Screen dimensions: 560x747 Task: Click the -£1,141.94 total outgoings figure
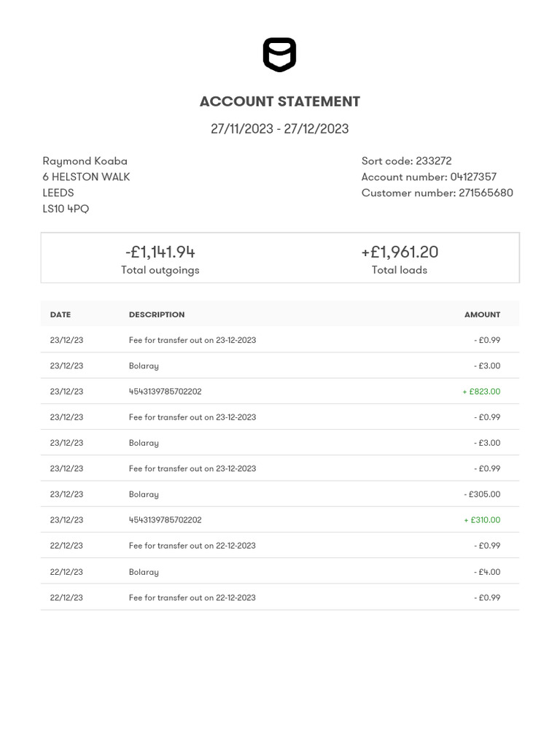click(160, 252)
